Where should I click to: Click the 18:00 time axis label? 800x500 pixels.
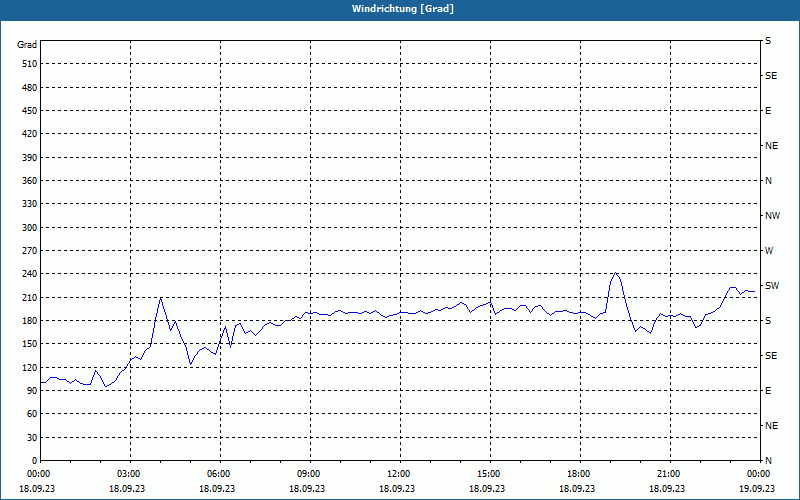pos(580,474)
